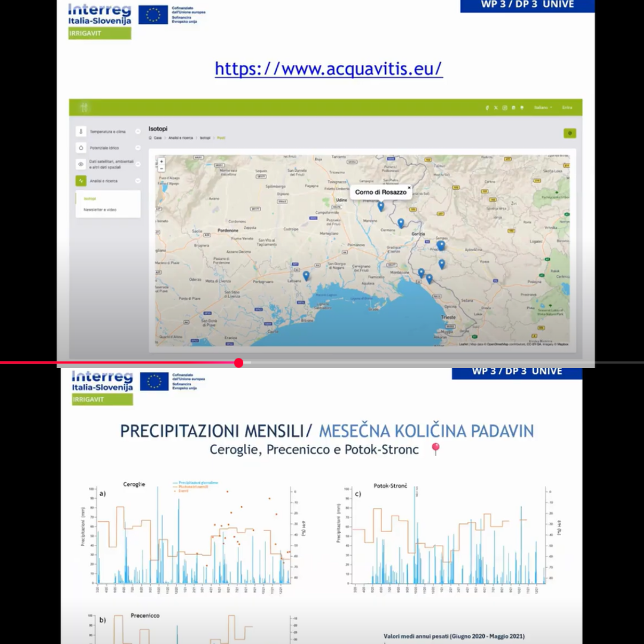This screenshot has height=644, width=644.
Task: Expand the Temperatura e clima section
Action: [x=138, y=131]
